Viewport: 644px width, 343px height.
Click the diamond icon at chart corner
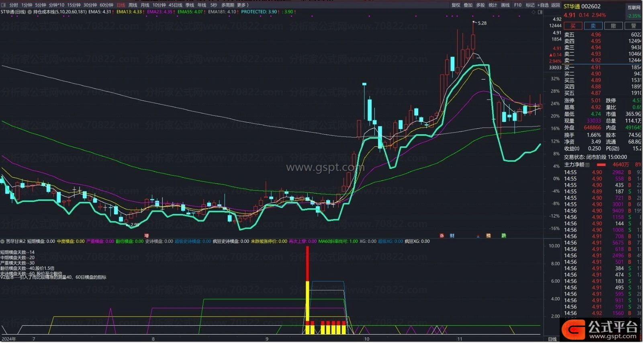(x=534, y=12)
